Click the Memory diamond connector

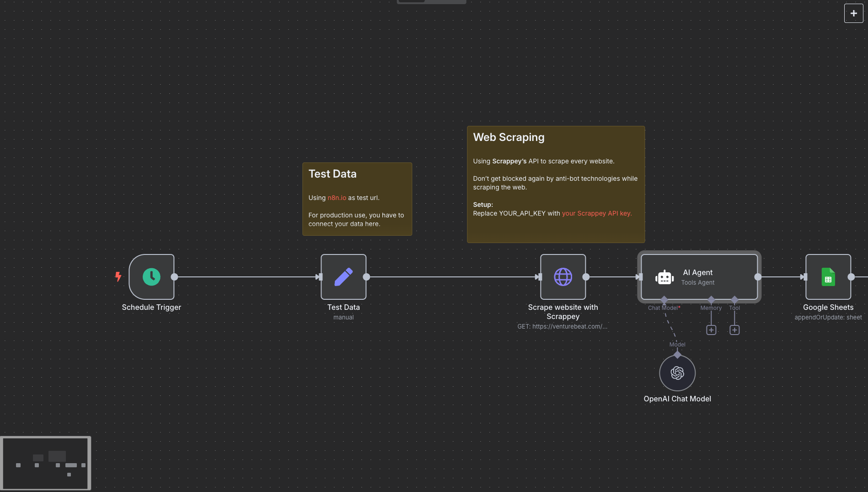(711, 300)
